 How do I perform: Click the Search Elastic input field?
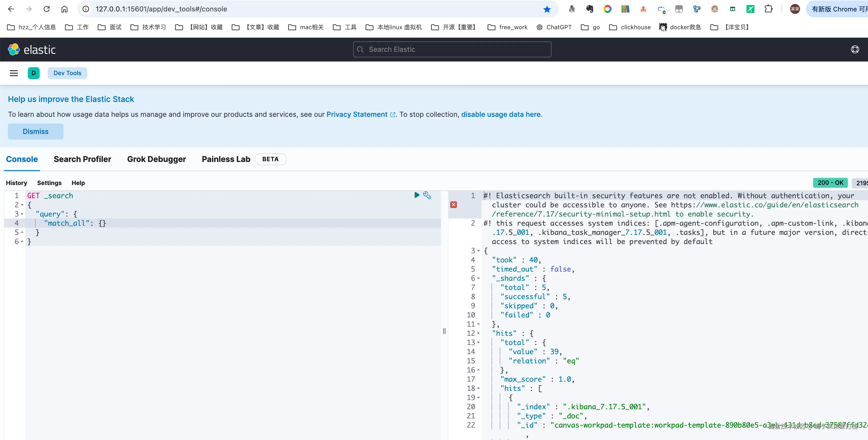(452, 50)
